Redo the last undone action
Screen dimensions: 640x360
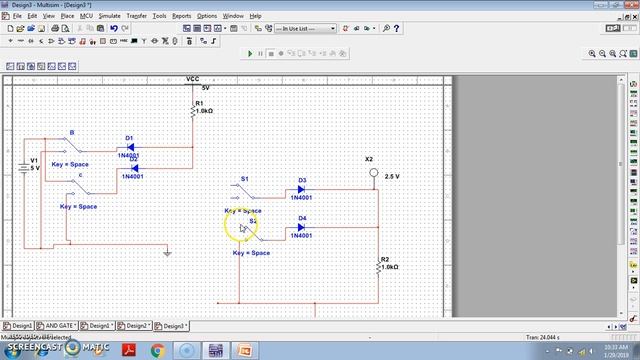click(124, 29)
